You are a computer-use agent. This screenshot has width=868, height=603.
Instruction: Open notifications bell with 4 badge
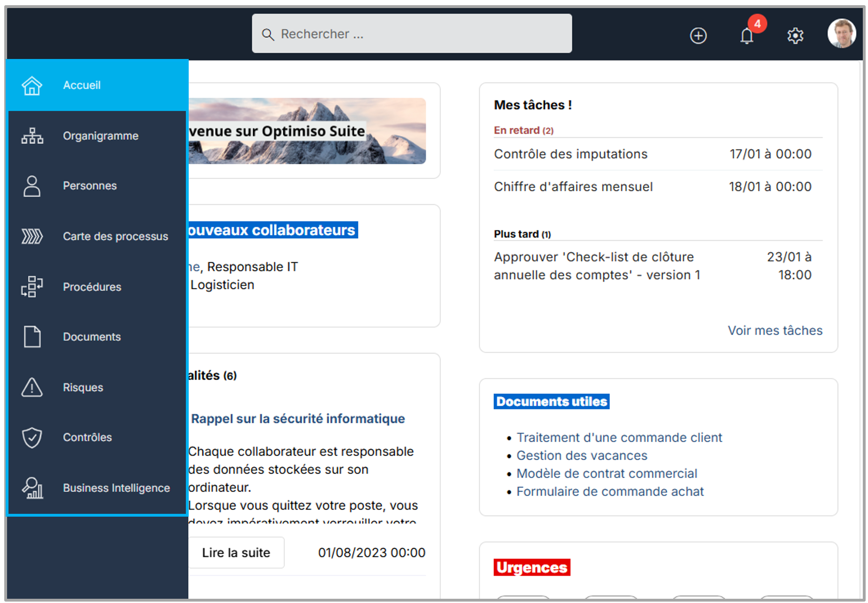(x=747, y=36)
